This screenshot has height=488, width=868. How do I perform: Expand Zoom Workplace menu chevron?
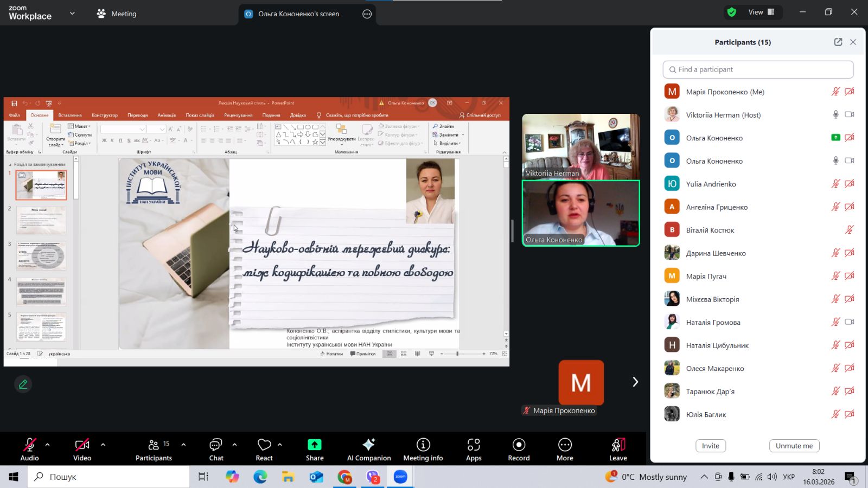(72, 14)
